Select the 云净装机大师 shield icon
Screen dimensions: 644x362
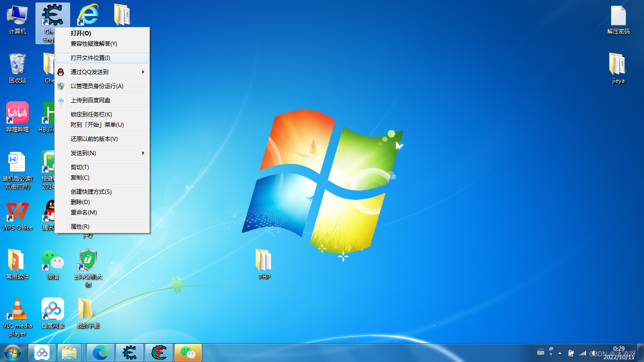point(88,269)
